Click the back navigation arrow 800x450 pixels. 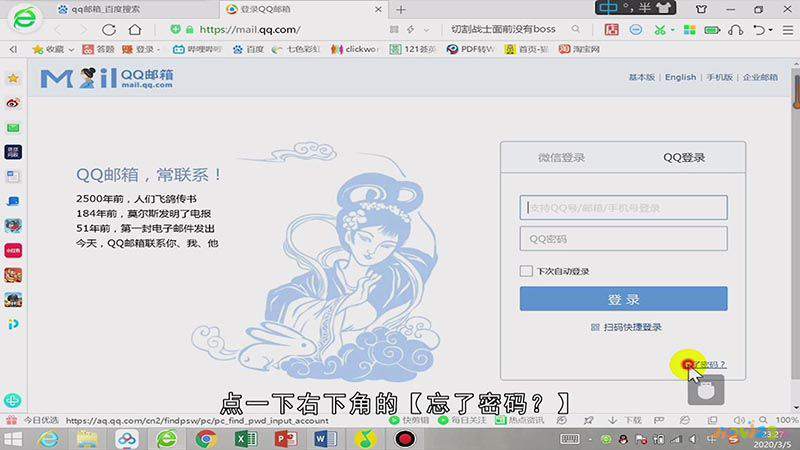[x=58, y=30]
